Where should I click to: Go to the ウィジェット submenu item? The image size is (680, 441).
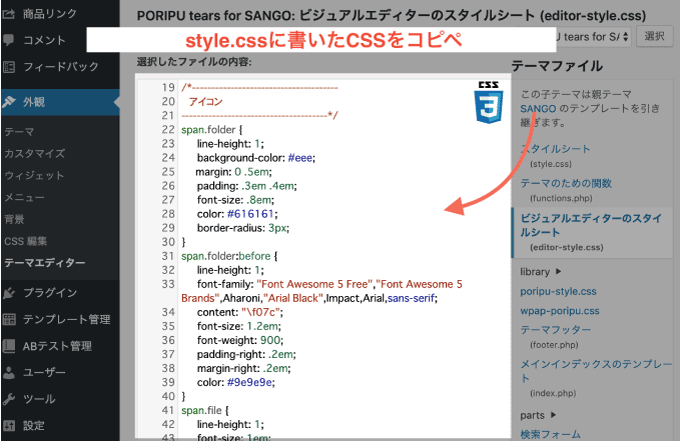pos(34,175)
